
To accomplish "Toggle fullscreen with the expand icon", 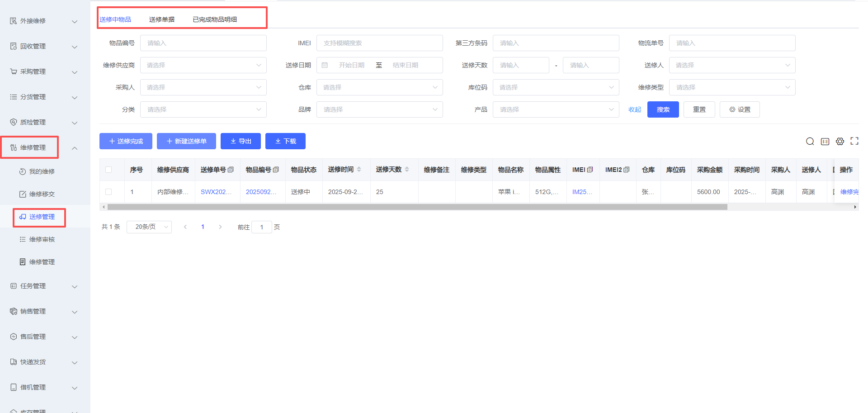I will pos(854,141).
